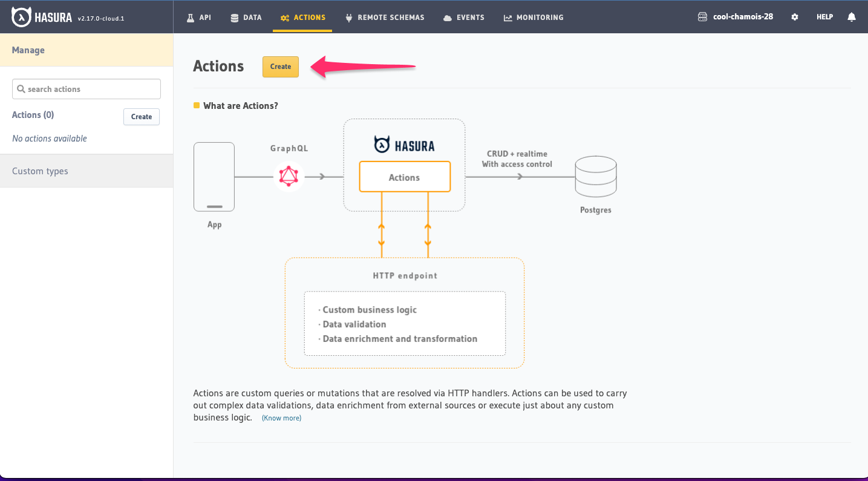Click the App phone illustration
Image resolution: width=868 pixels, height=481 pixels.
click(x=214, y=177)
